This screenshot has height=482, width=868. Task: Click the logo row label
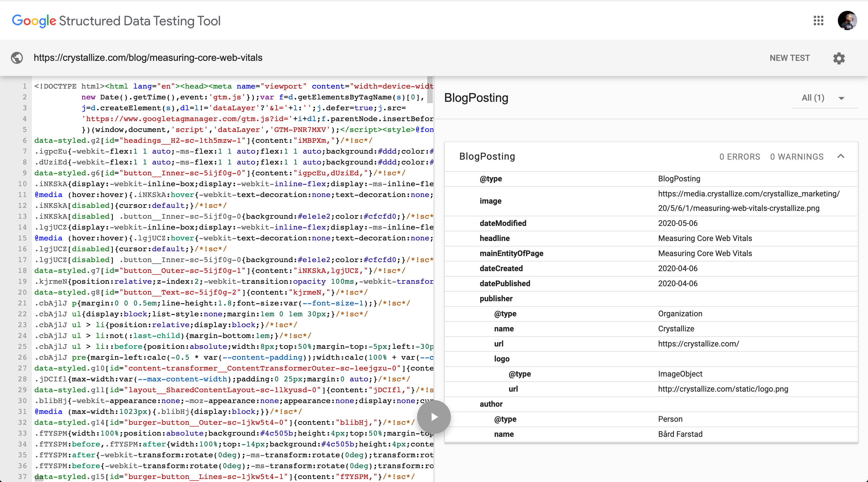coord(502,359)
